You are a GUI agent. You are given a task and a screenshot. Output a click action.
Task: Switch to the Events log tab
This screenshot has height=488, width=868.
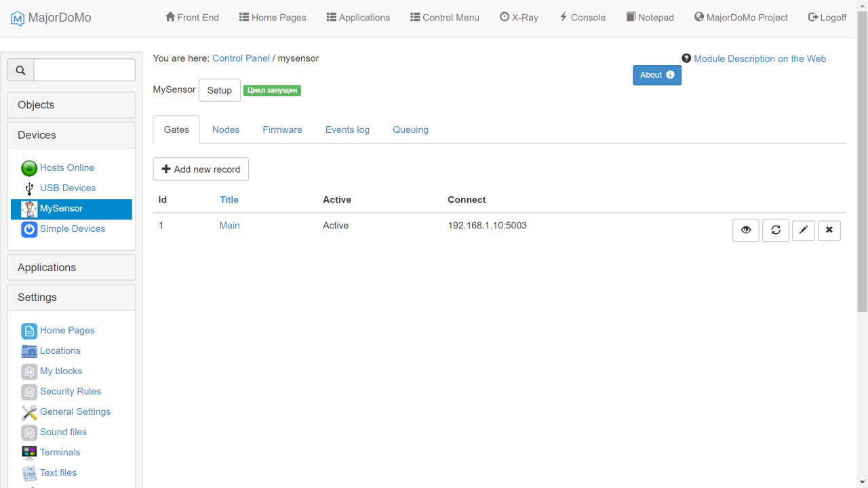347,129
